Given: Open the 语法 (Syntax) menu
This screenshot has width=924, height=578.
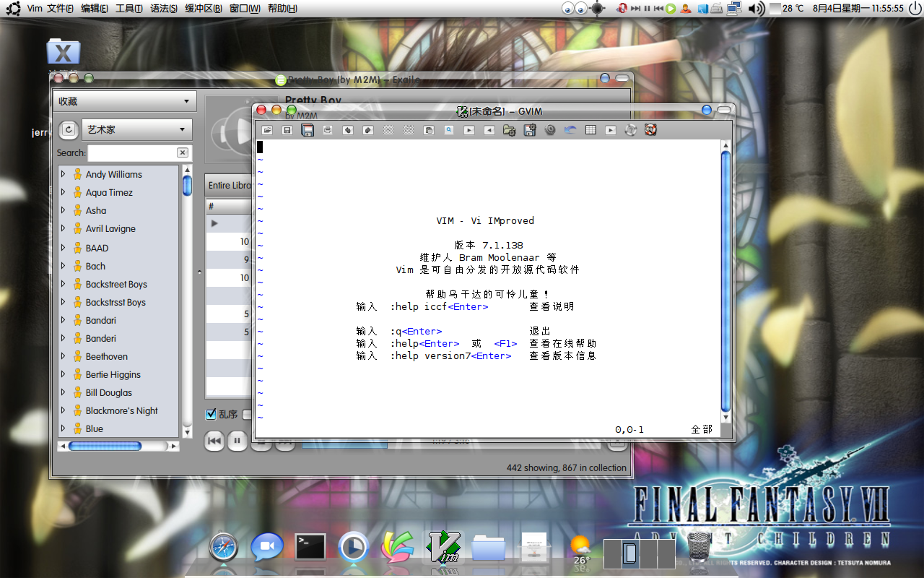Looking at the screenshot, I should tap(164, 9).
